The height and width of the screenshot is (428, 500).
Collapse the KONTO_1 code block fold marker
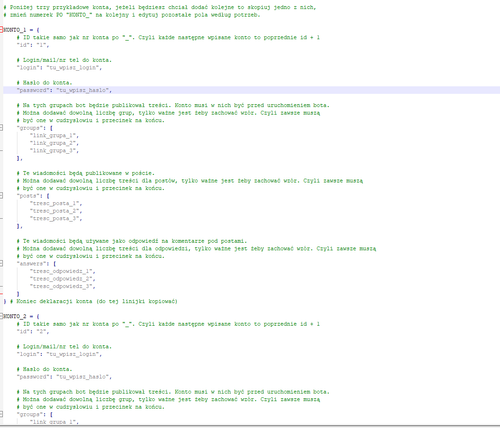(1, 29)
